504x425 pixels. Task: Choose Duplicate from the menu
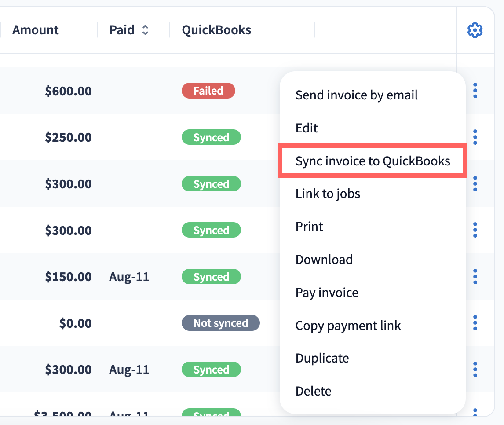(x=322, y=358)
